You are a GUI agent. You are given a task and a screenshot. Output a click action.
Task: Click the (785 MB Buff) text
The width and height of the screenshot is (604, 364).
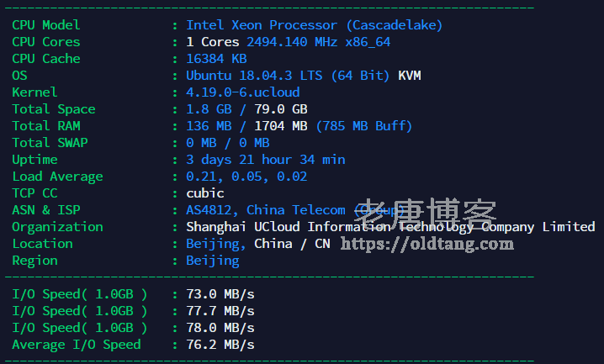coord(364,126)
